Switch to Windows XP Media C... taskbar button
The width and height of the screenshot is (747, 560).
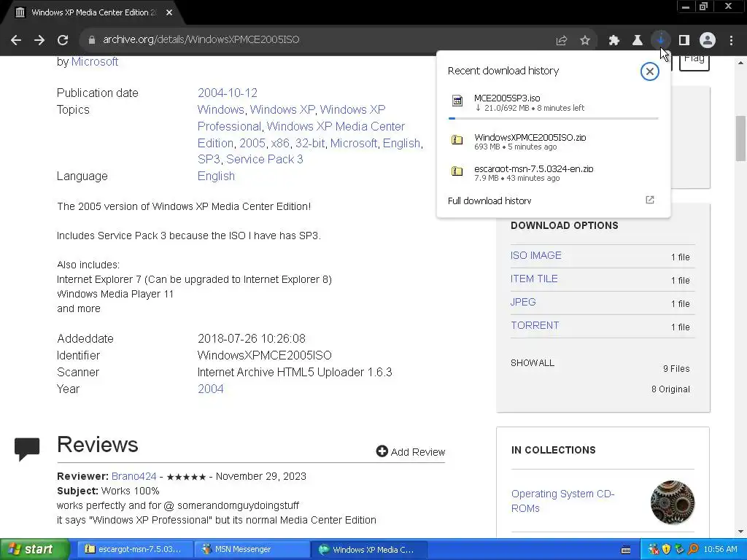370,550
